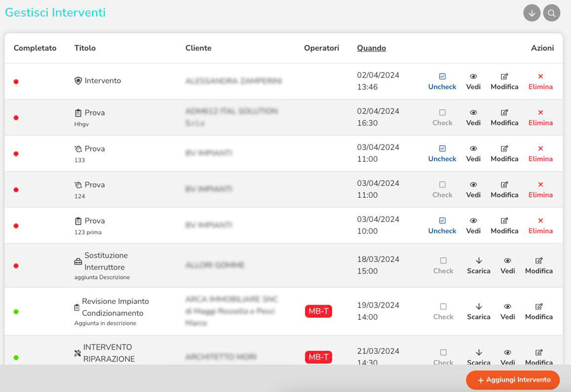Image resolution: width=571 pixels, height=392 pixels.
Task: Click the Cliente column header
Action: 198,48
